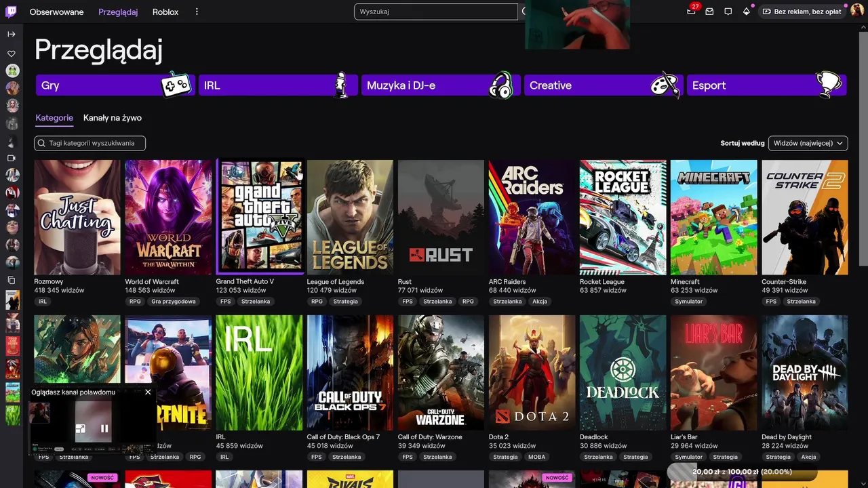
Task: Click the MOBA tag under Dota 2
Action: (536, 457)
